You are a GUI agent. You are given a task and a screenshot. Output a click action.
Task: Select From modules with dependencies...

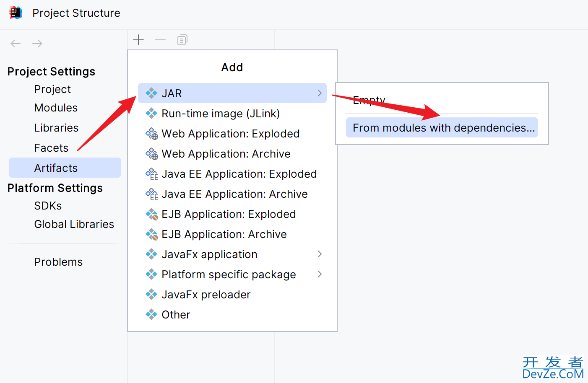pos(442,127)
